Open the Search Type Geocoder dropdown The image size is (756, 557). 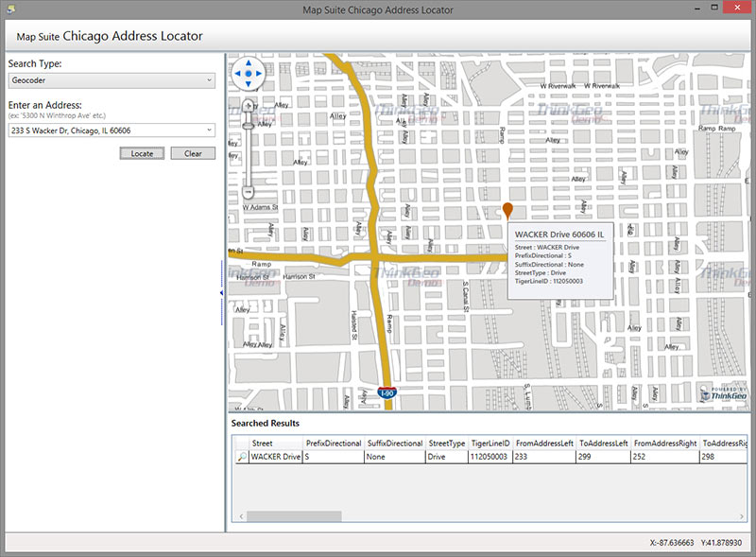112,80
